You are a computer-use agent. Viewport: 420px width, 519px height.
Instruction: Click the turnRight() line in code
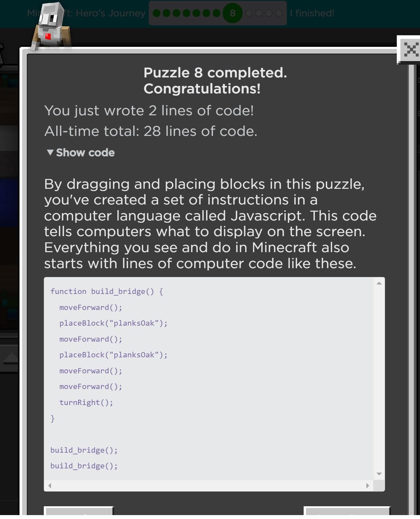click(86, 402)
